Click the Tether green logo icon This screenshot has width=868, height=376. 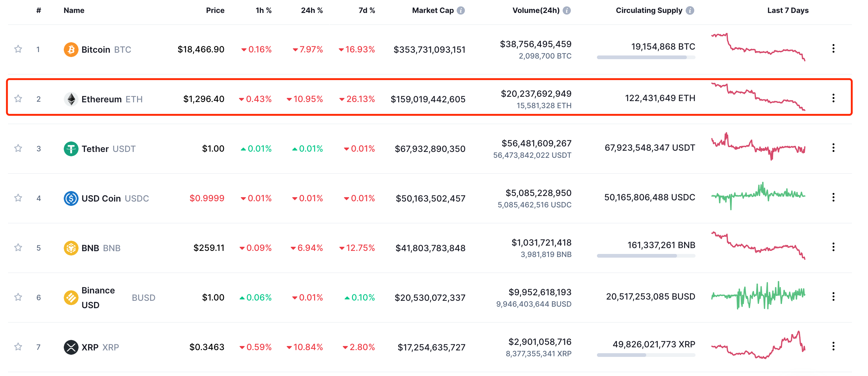(71, 149)
